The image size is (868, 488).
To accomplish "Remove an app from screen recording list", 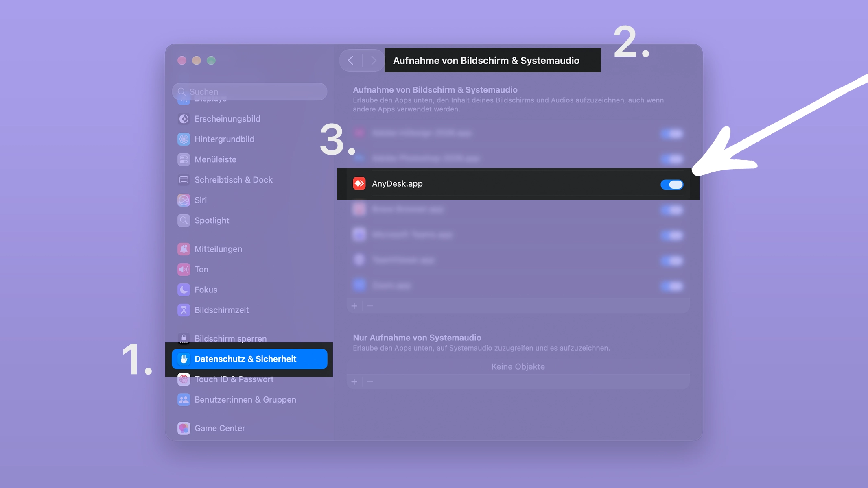I will (x=370, y=306).
